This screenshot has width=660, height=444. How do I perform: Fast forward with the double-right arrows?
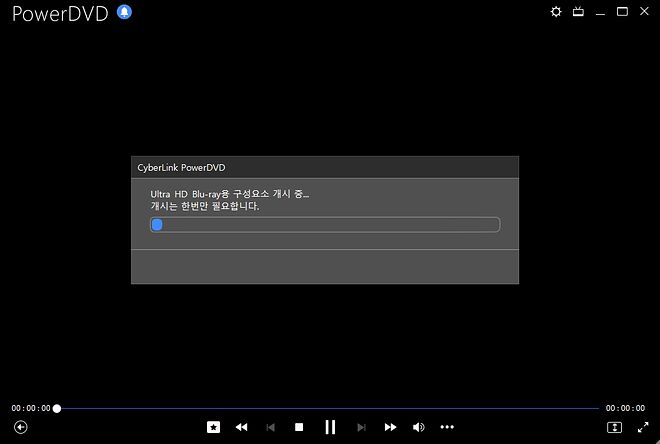click(390, 427)
